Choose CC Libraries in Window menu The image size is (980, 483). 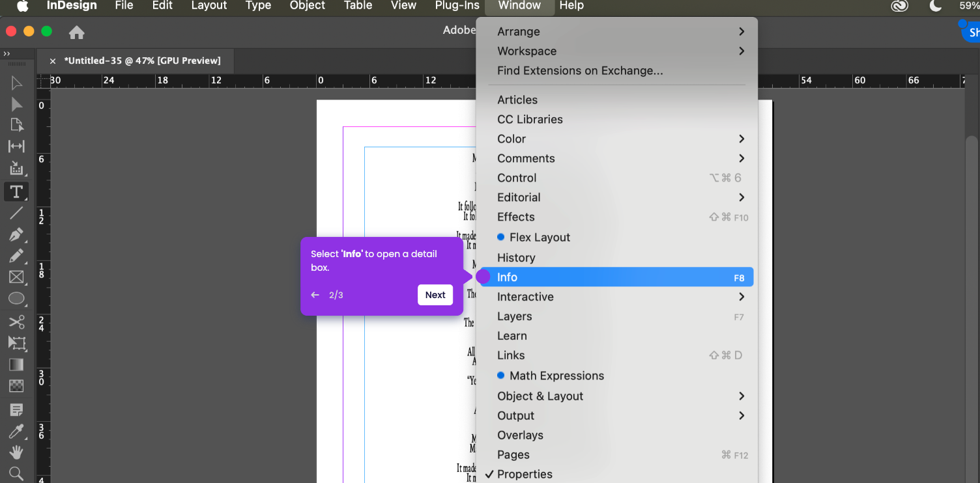(617, 119)
